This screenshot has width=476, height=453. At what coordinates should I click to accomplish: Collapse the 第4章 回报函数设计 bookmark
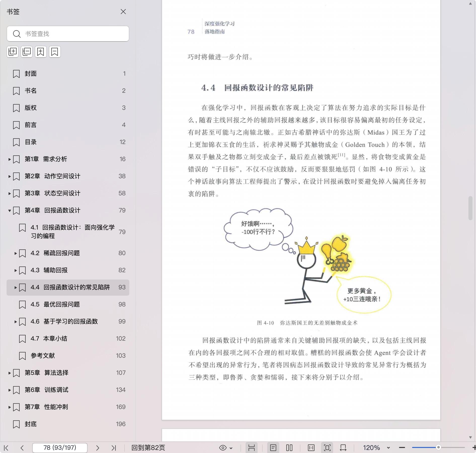point(10,210)
